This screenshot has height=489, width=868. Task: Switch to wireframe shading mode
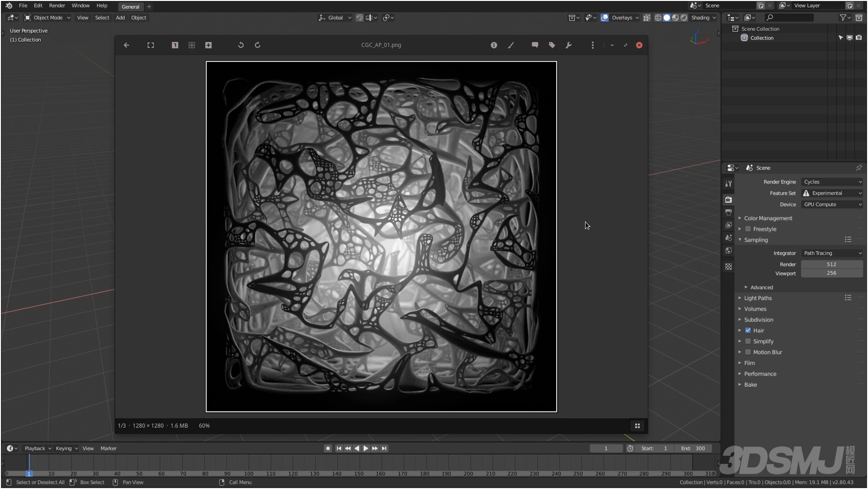[x=658, y=18]
